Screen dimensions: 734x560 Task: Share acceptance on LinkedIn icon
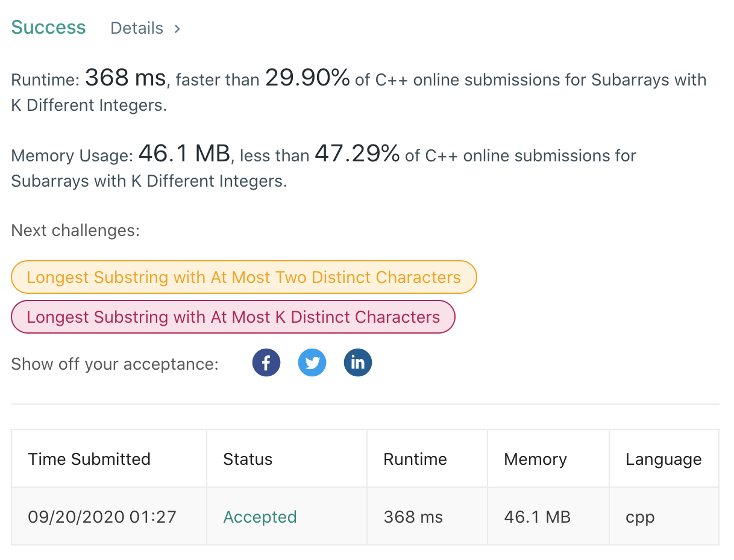click(358, 363)
